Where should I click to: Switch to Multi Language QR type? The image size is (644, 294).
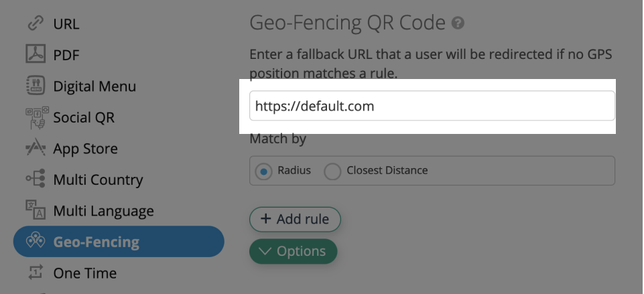[103, 211]
